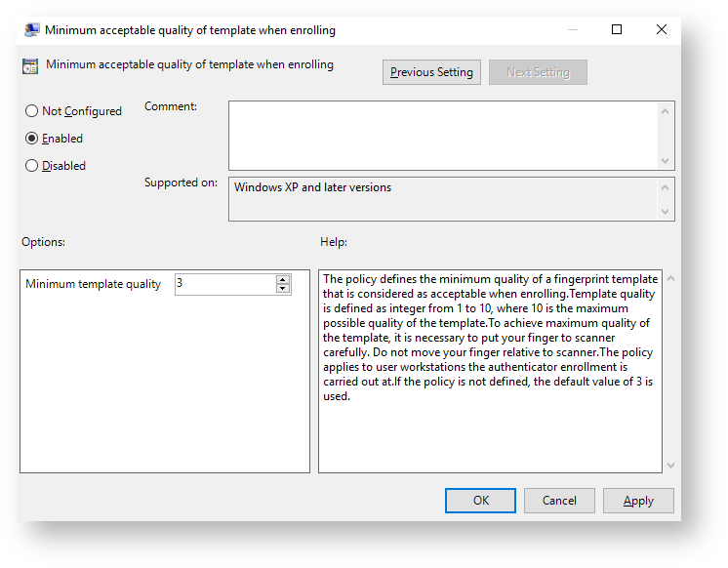This screenshot has height=568, width=728.
Task: Click inside Minimum template quality value field
Action: click(224, 284)
